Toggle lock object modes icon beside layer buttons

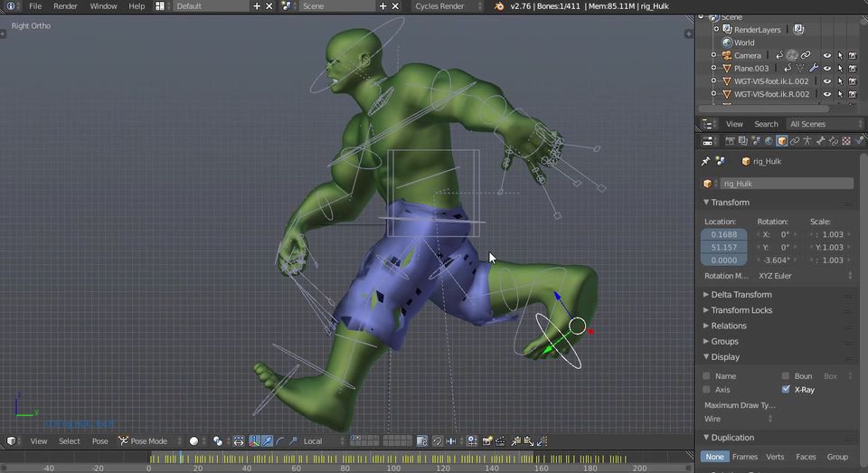click(x=422, y=440)
